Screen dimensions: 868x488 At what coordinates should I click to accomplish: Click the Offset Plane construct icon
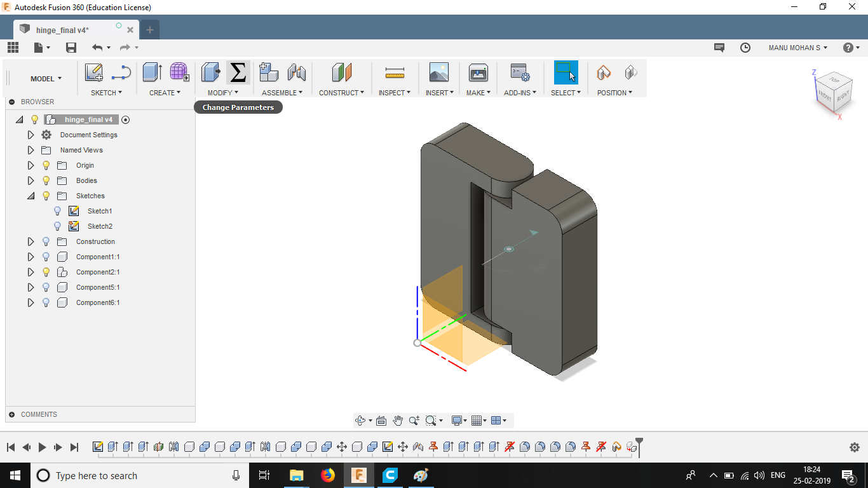point(342,72)
